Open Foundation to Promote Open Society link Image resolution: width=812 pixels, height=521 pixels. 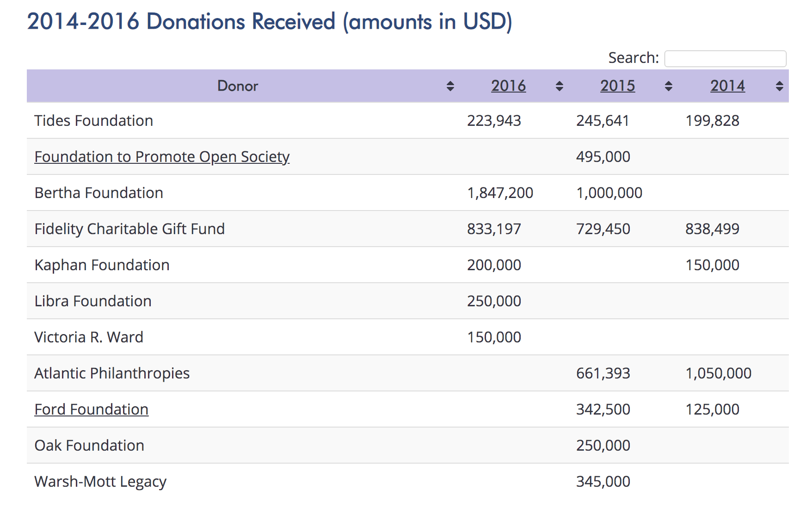[x=162, y=157]
